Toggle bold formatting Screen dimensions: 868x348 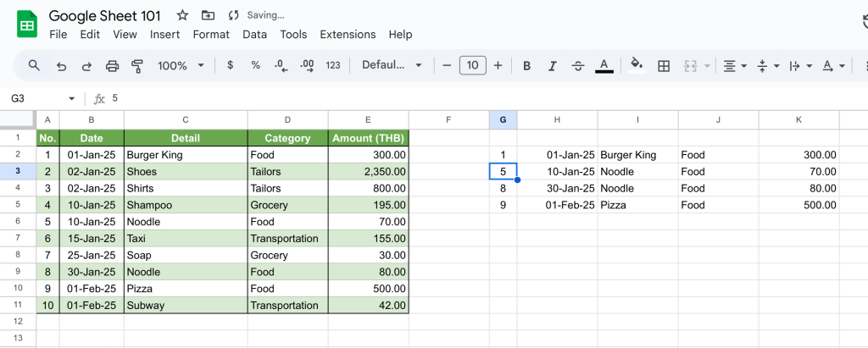(526, 65)
